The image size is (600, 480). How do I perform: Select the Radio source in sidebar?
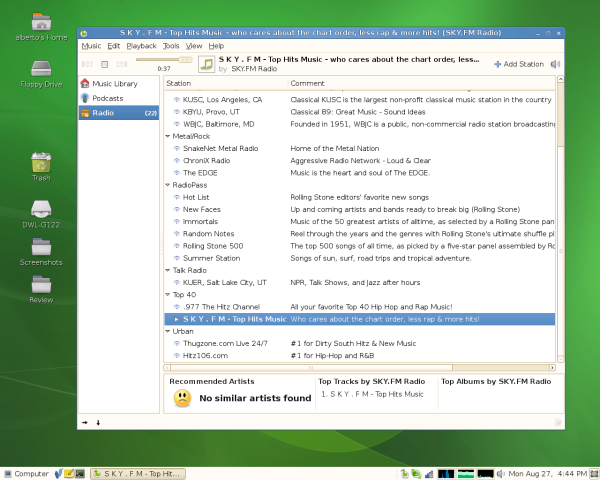119,113
